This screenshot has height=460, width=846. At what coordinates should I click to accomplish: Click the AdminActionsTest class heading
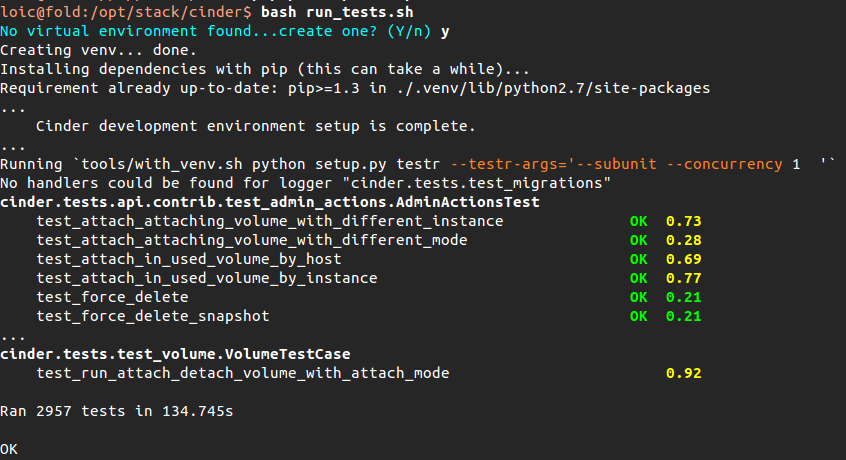point(270,202)
